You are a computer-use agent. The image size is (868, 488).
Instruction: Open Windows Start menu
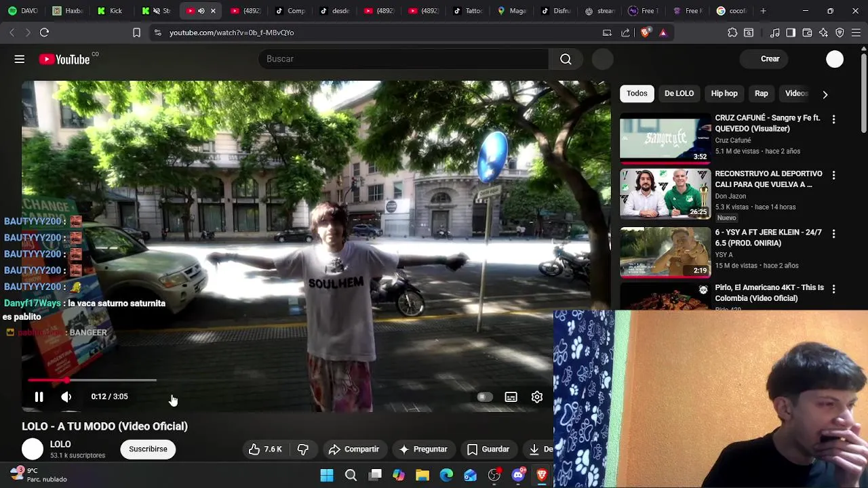[327, 475]
